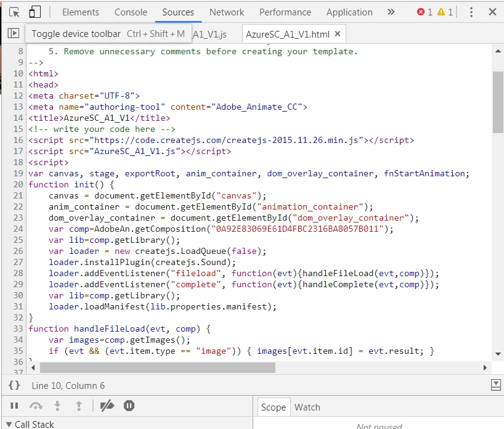Click the loader.installPlugin code line
The width and height of the screenshot is (504, 429).
click(142, 263)
